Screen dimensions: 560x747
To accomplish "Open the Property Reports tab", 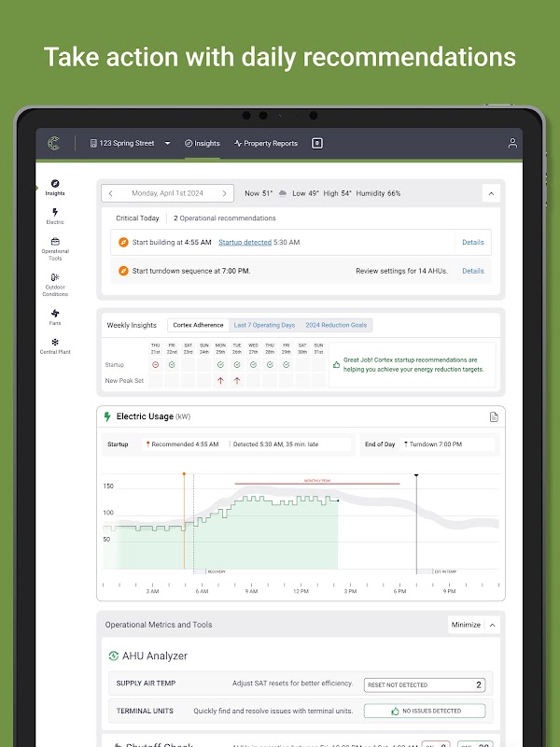I will [x=266, y=143].
